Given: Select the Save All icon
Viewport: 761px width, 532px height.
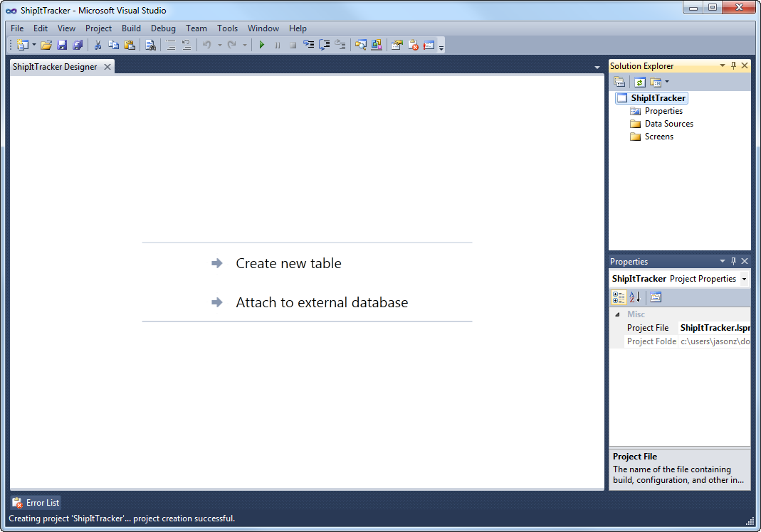Looking at the screenshot, I should click(x=79, y=44).
